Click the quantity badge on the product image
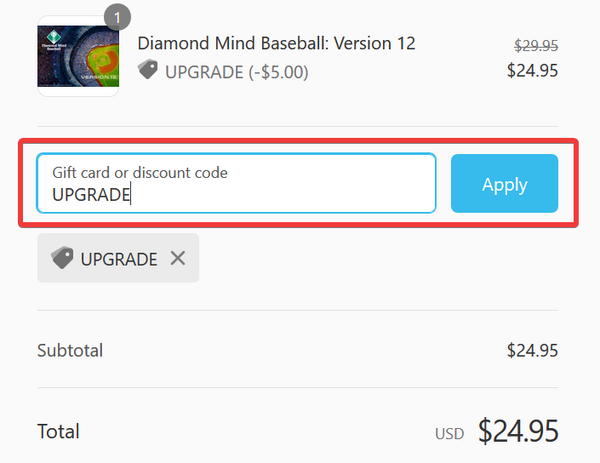The width and height of the screenshot is (600, 463). click(x=118, y=17)
